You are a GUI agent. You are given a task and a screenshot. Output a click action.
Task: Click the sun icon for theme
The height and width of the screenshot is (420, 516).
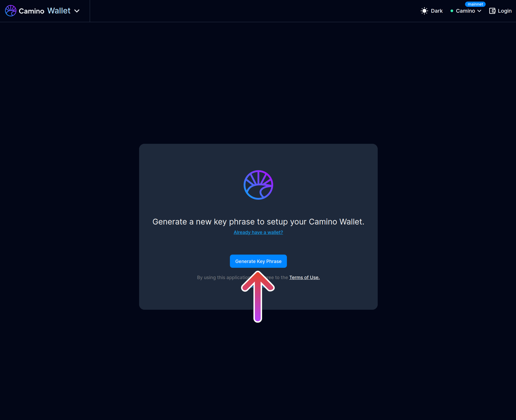(x=424, y=11)
